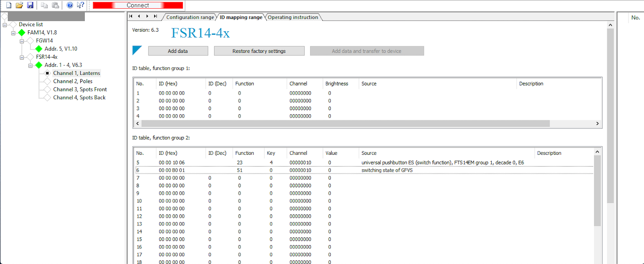The image size is (644, 264).
Task: Click the Paste clipboard toolbar icon
Action: pos(55,5)
